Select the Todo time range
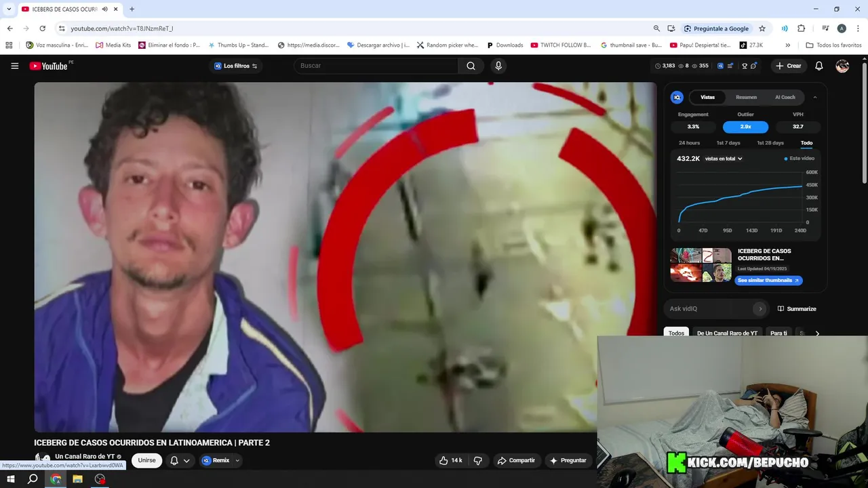The height and width of the screenshot is (488, 868). click(806, 143)
